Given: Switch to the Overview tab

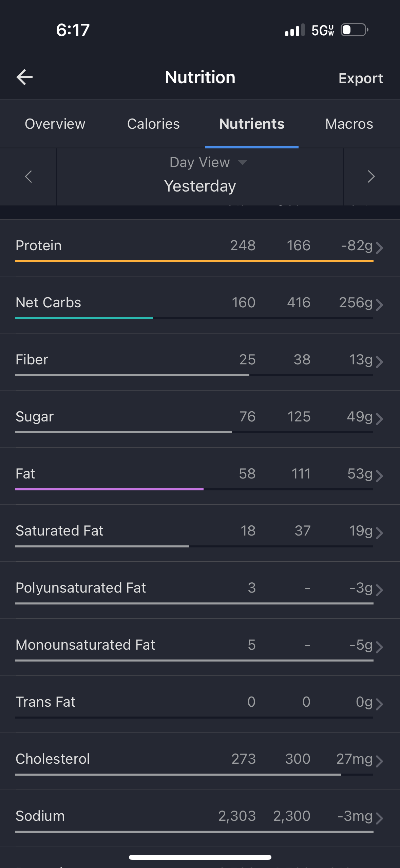Looking at the screenshot, I should click(55, 124).
